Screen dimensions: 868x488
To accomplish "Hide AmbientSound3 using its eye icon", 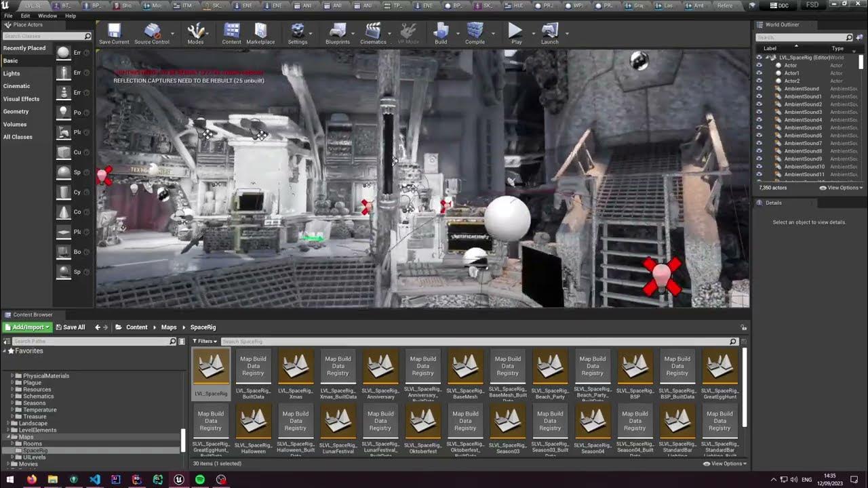I will coord(759,113).
